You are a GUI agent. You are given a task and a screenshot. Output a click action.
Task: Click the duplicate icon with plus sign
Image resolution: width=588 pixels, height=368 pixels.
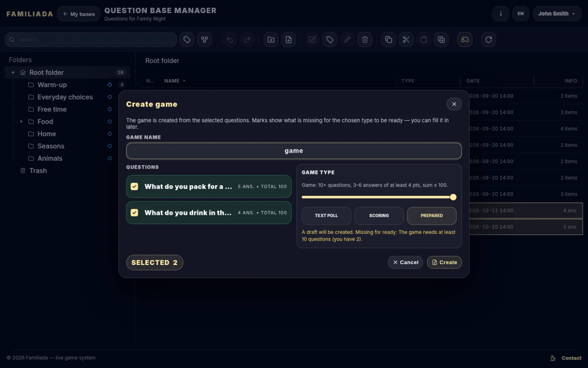coord(441,40)
